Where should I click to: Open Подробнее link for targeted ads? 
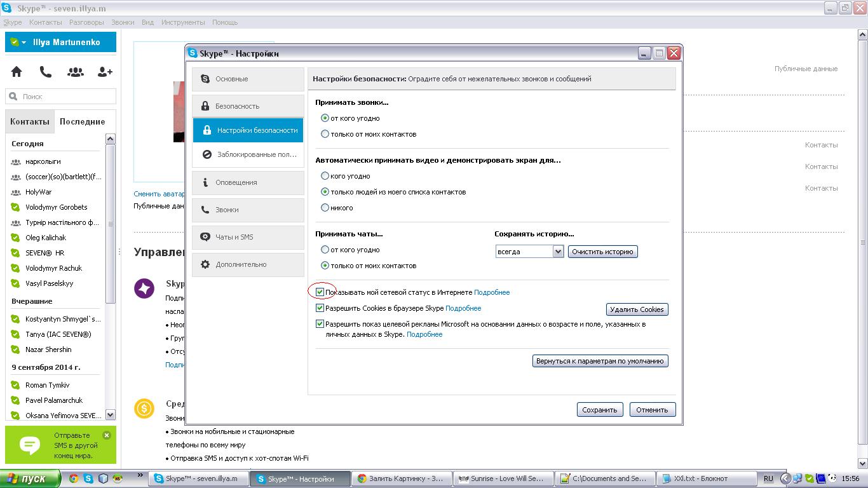coord(424,334)
